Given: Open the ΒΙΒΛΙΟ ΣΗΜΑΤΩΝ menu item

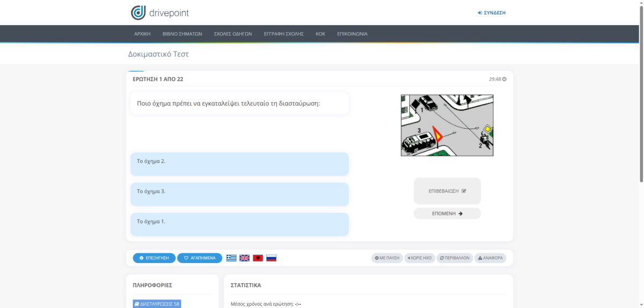Looking at the screenshot, I should click(x=182, y=34).
